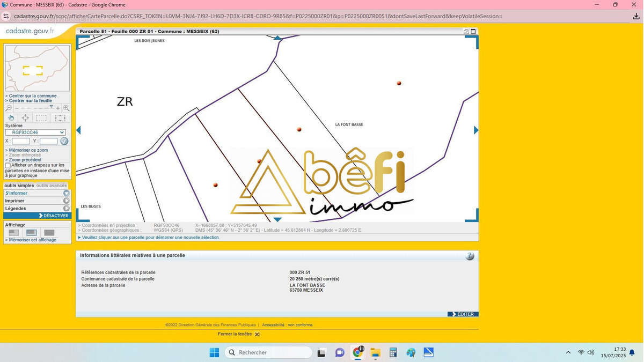The image size is (644, 362).
Task: Expand the Légendes section
Action: (x=37, y=208)
